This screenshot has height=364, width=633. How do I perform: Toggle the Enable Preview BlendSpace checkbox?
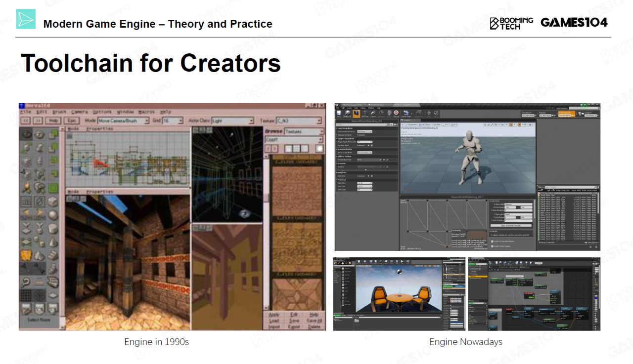(492, 241)
